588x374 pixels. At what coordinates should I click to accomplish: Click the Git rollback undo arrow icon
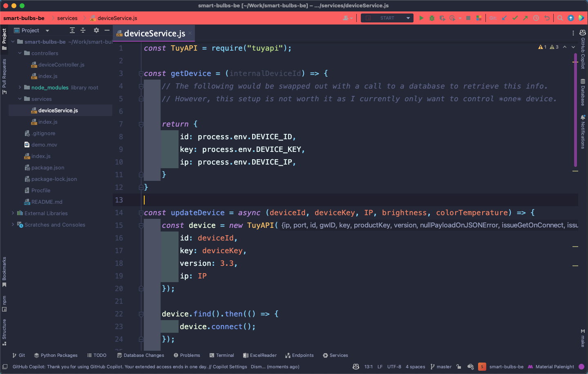click(547, 18)
